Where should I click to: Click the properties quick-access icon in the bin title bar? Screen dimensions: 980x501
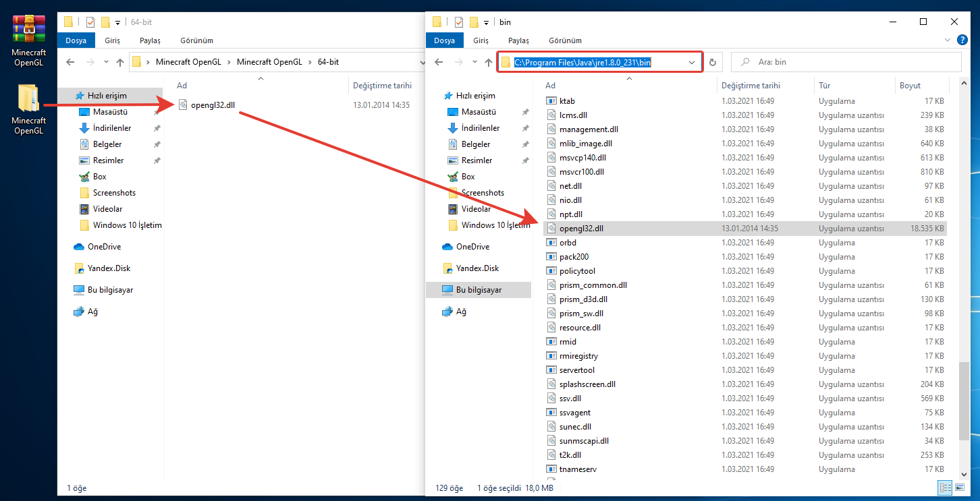click(459, 22)
